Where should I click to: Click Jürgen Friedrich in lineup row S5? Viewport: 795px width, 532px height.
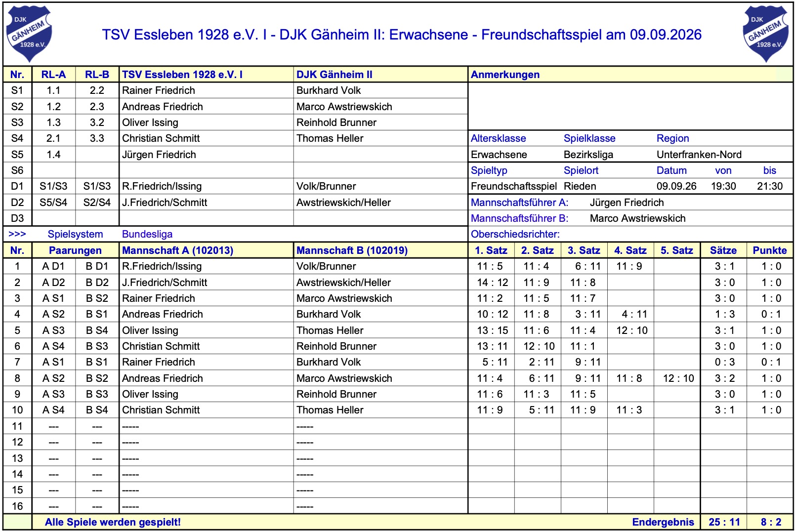[159, 155]
